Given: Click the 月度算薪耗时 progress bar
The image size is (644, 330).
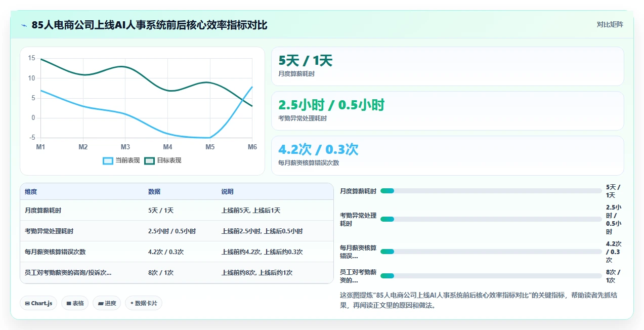Looking at the screenshot, I should coord(491,191).
